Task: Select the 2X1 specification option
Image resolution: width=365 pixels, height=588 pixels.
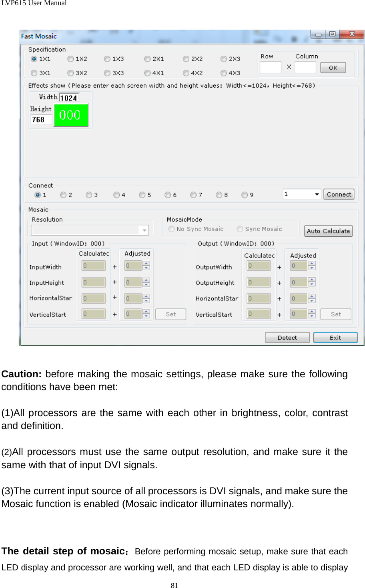Action: pos(147,59)
